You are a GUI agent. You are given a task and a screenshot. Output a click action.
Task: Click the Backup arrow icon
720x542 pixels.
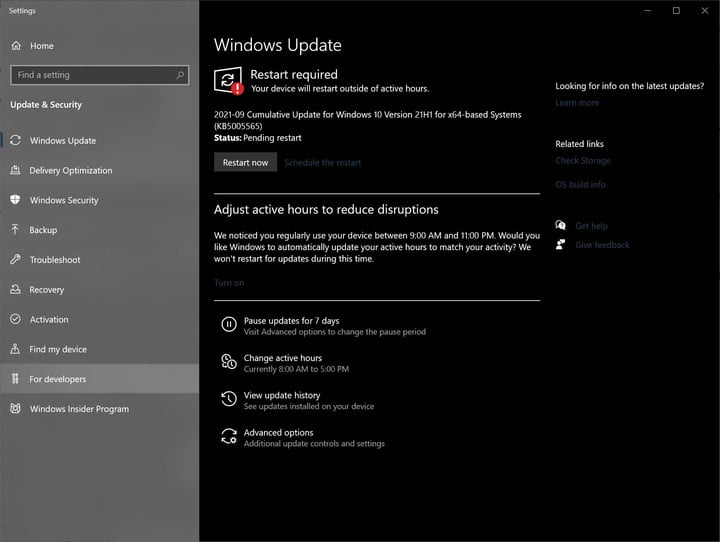[x=15, y=229]
